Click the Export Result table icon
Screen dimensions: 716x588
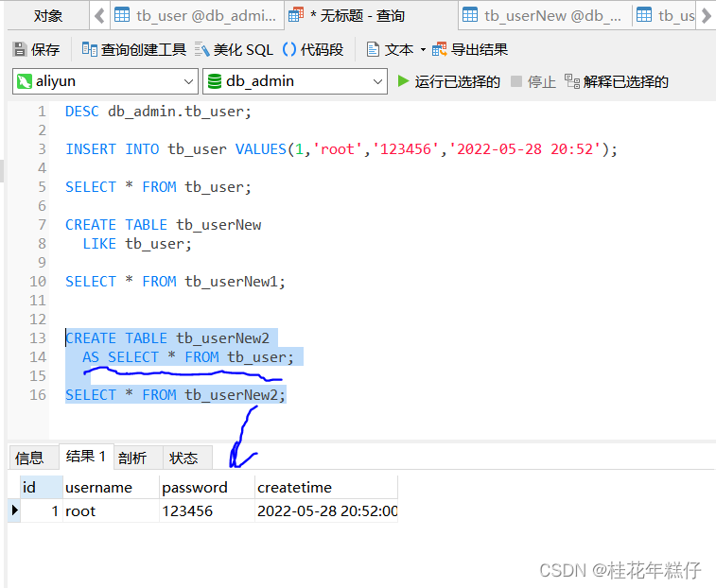click(x=439, y=49)
